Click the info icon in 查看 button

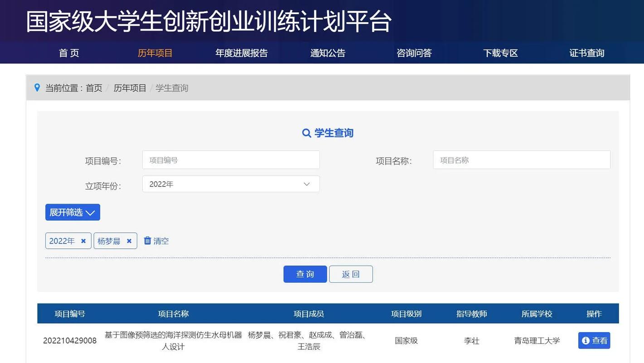(586, 340)
